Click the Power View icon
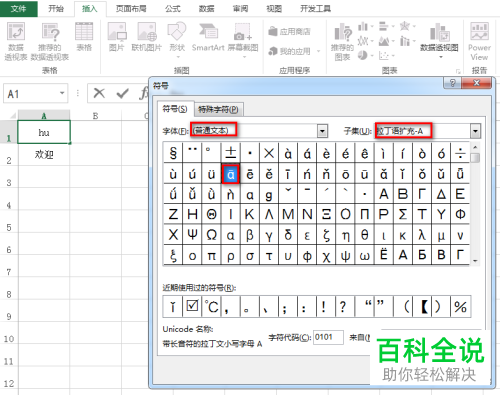The height and width of the screenshot is (395, 500). pyautogui.click(x=479, y=42)
